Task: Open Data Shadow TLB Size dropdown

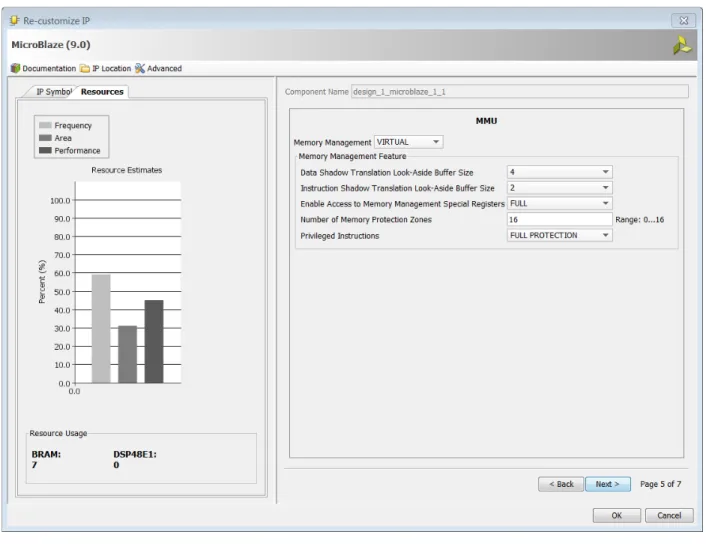Action: [560, 172]
